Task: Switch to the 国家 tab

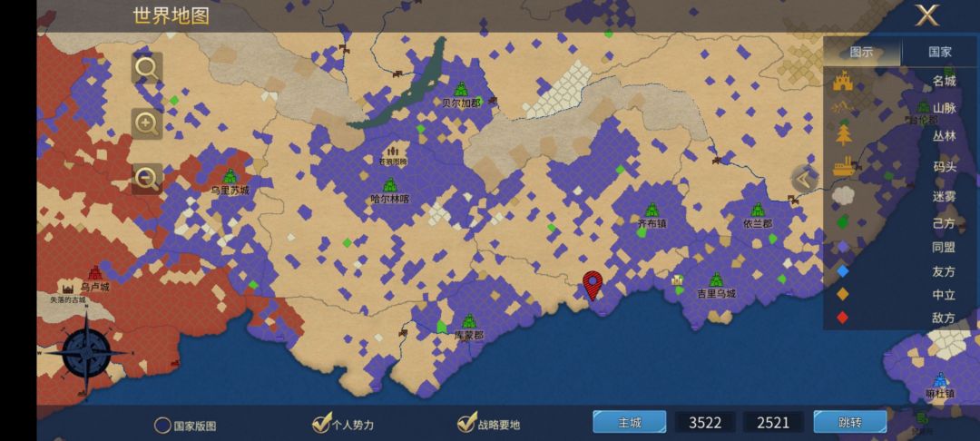Action: (x=939, y=52)
